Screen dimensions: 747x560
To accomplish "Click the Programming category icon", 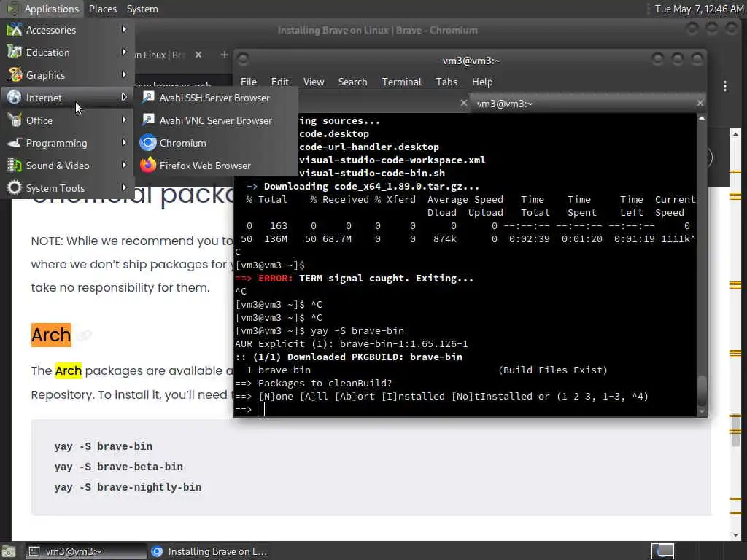I will 15,142.
